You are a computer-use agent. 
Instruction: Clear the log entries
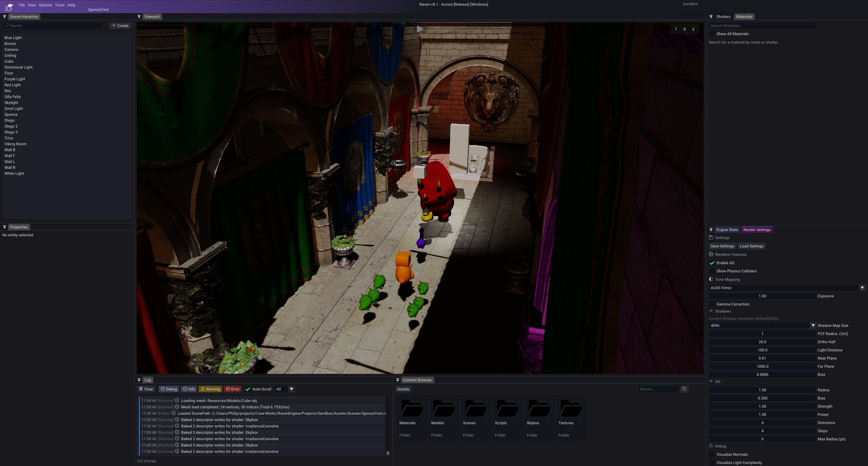(146, 389)
